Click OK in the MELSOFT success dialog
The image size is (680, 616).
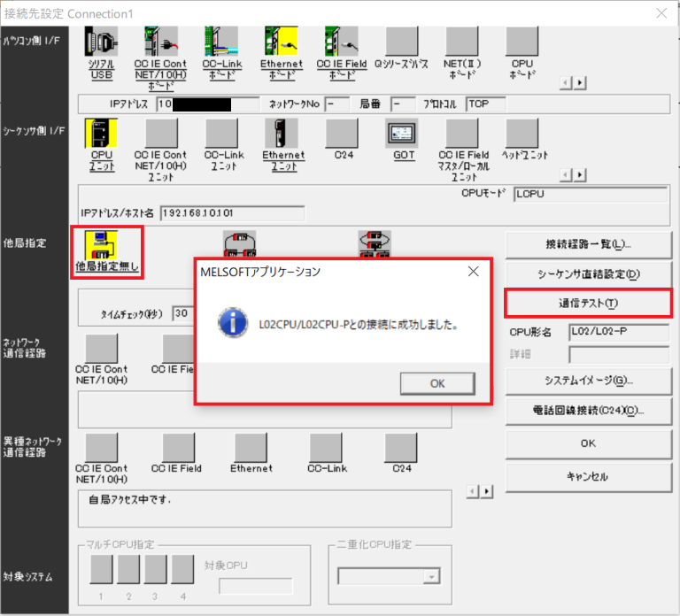437,383
